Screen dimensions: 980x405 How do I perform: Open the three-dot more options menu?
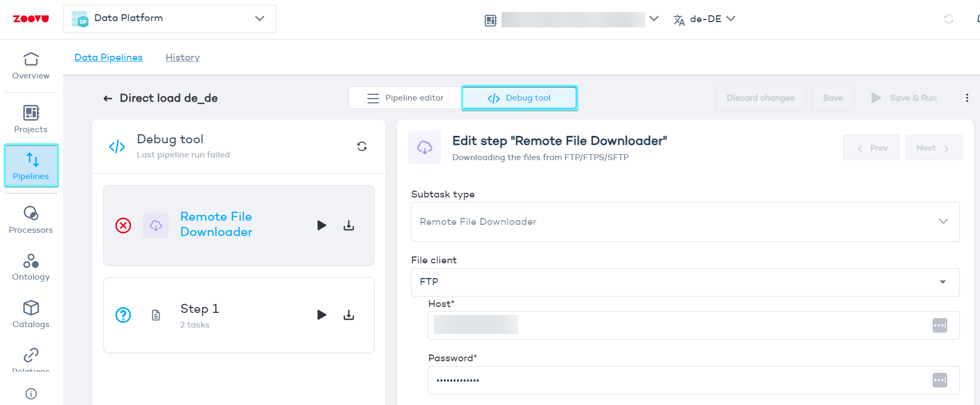click(967, 98)
